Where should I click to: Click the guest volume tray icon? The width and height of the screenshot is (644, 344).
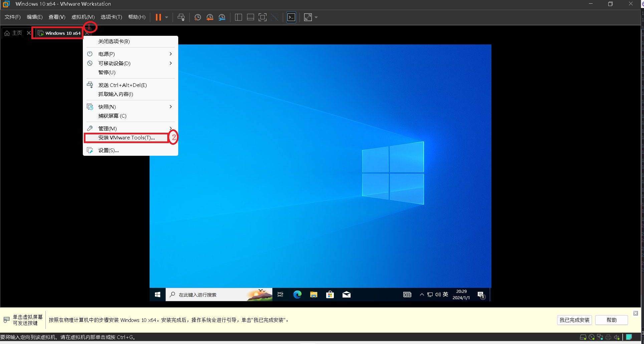click(x=438, y=295)
